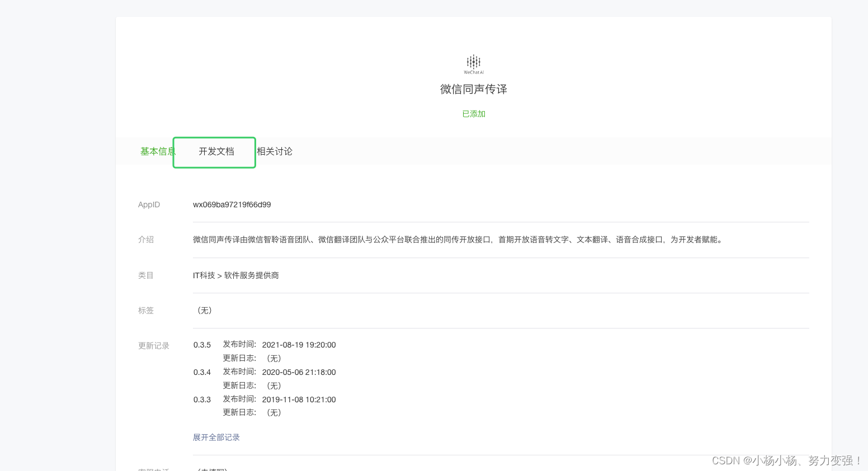Click the AppID field label
This screenshot has height=471, width=868.
tap(149, 204)
